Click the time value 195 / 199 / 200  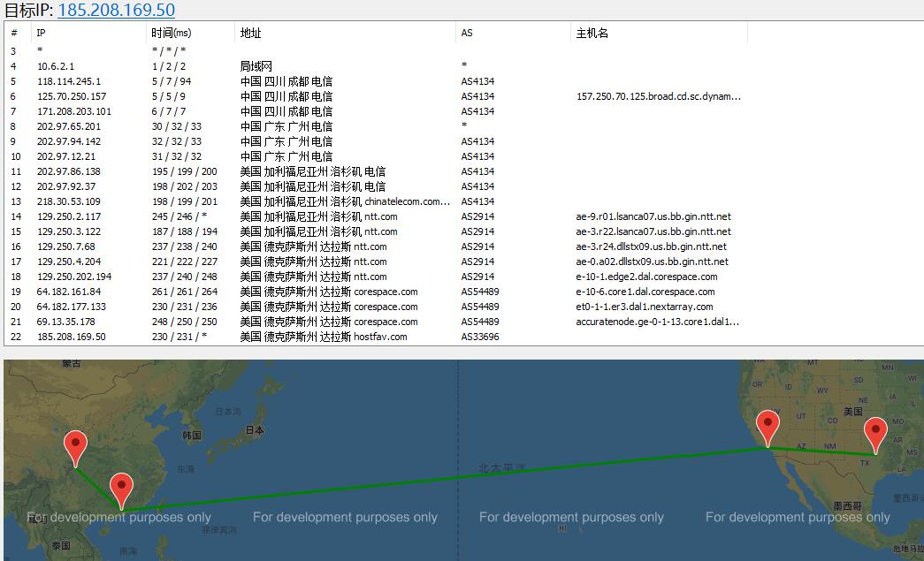click(185, 171)
